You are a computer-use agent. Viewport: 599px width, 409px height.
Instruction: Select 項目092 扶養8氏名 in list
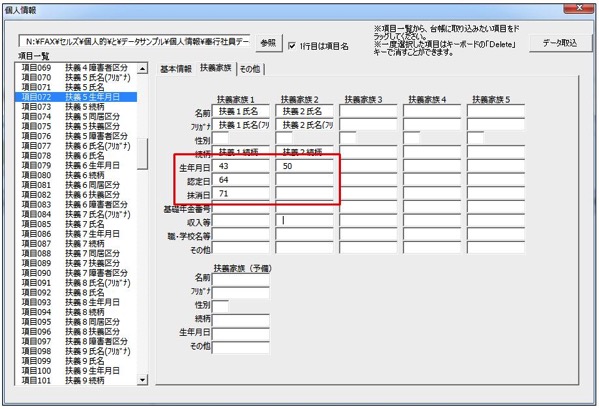[76, 293]
